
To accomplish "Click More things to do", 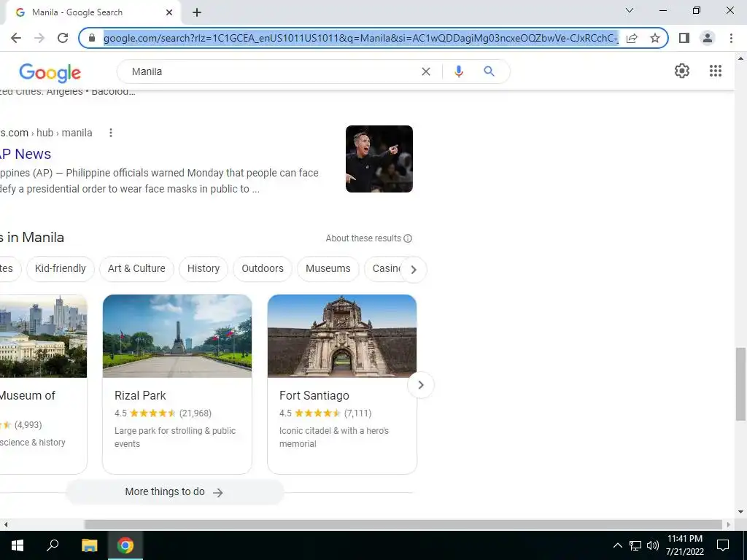I will [174, 492].
